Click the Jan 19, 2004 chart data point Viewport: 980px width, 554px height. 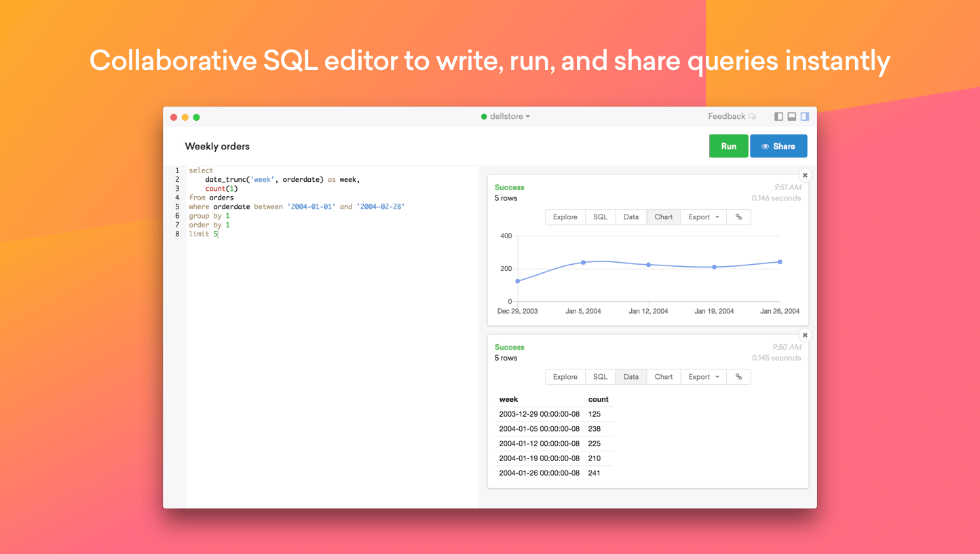click(714, 267)
